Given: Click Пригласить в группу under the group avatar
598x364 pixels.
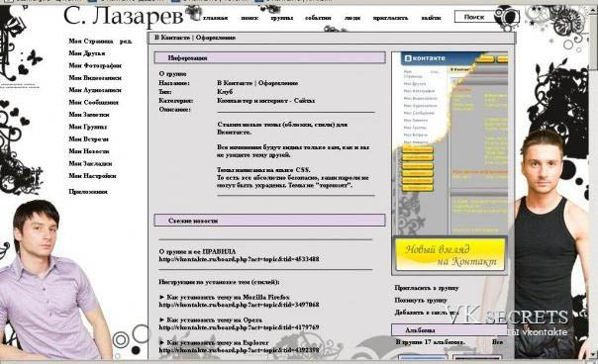Looking at the screenshot, I should point(427,288).
